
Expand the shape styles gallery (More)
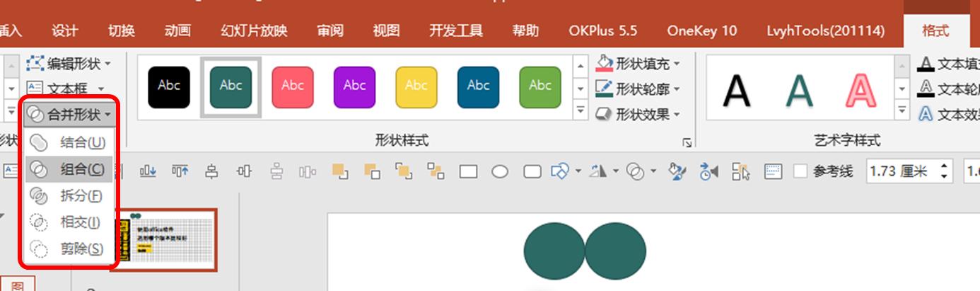coord(581,110)
